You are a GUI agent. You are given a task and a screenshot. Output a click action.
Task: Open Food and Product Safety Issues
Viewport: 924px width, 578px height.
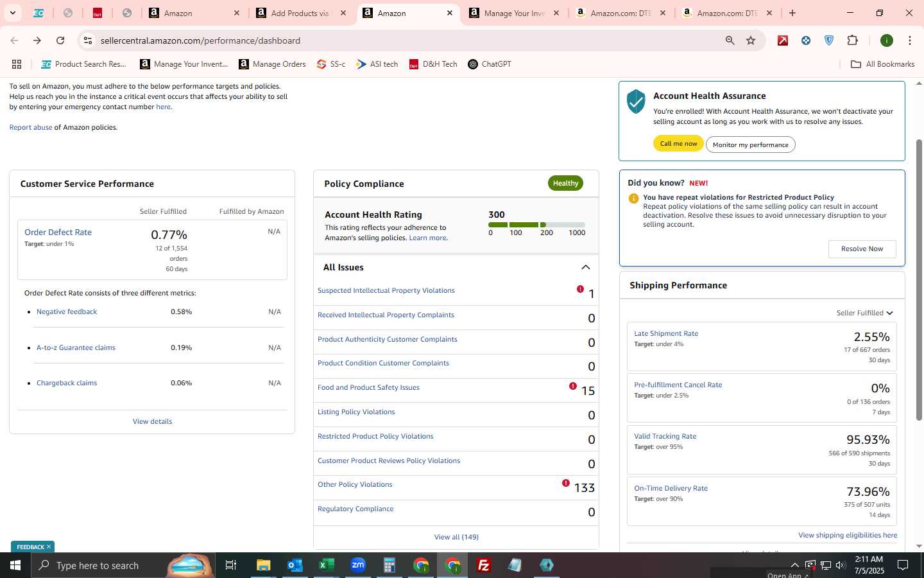pos(368,387)
